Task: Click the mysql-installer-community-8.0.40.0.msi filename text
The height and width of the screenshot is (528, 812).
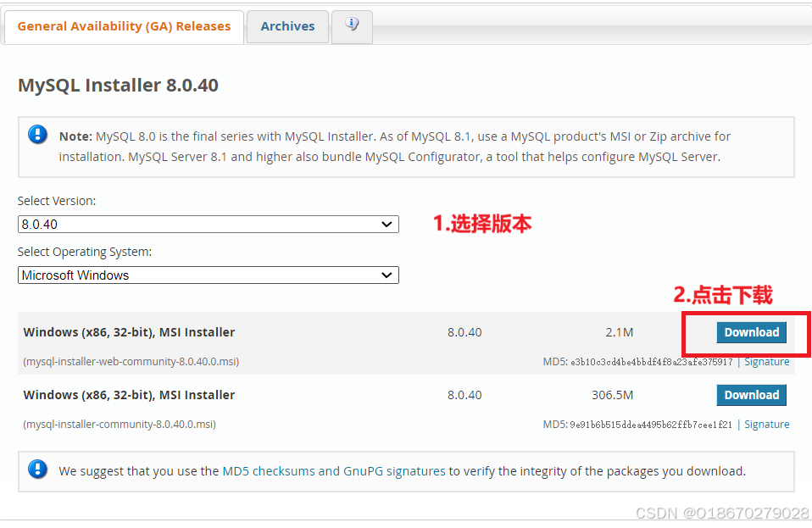Action: [120, 424]
